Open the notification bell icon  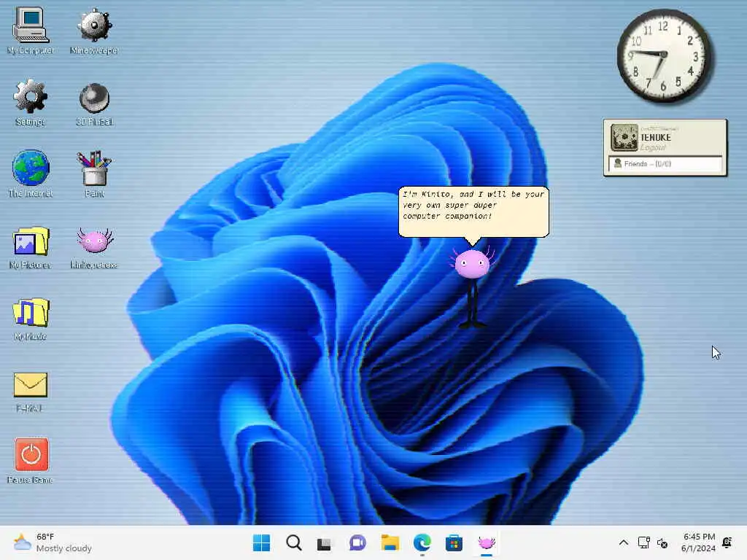727,542
